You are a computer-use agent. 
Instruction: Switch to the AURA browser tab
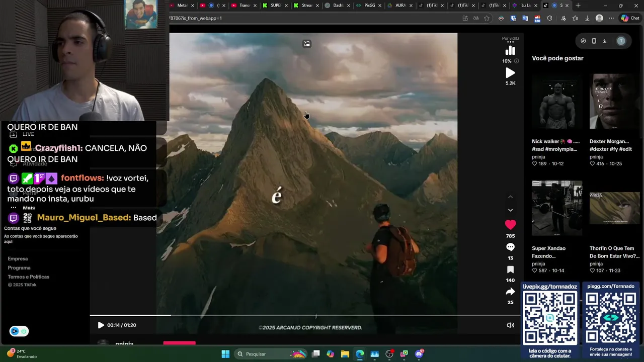click(x=399, y=6)
